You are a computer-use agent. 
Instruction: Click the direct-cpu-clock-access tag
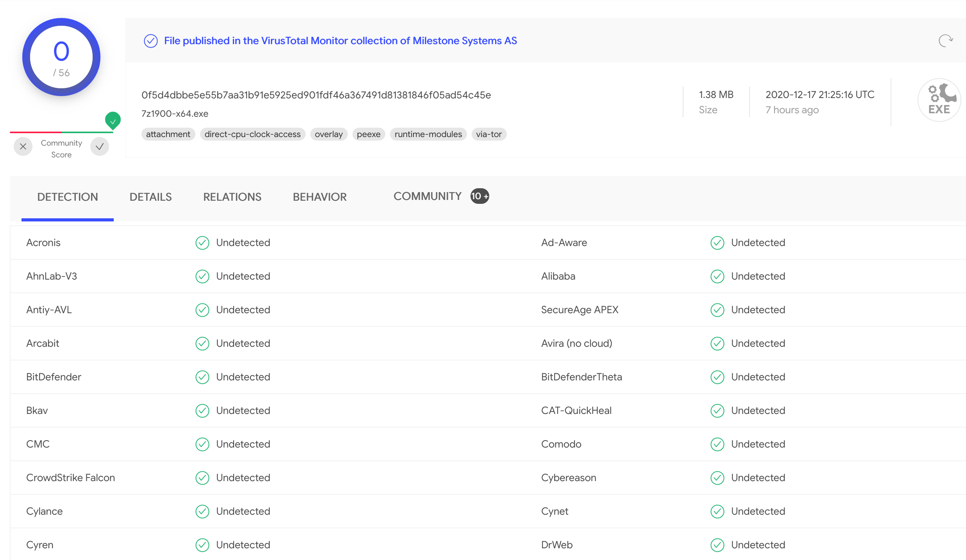(252, 134)
